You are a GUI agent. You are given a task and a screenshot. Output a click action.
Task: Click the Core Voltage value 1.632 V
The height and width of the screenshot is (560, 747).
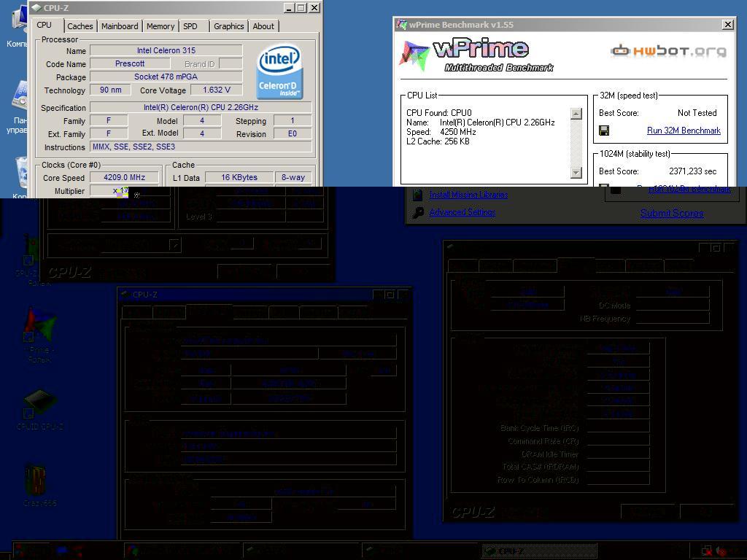tap(216, 90)
